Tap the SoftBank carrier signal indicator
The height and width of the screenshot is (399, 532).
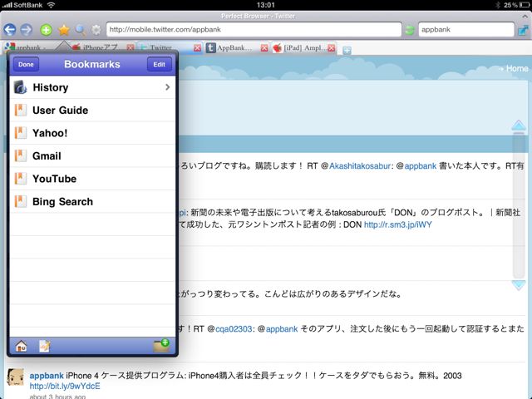(22, 5)
